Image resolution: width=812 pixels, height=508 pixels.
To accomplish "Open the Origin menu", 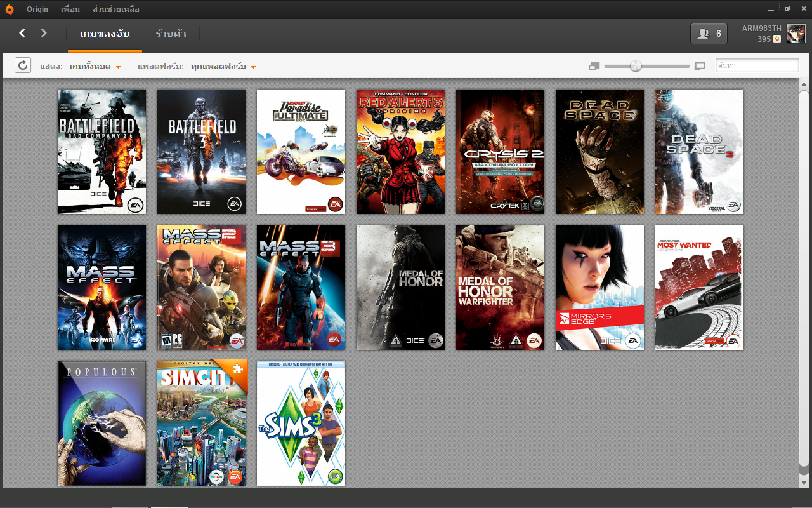I will point(37,10).
